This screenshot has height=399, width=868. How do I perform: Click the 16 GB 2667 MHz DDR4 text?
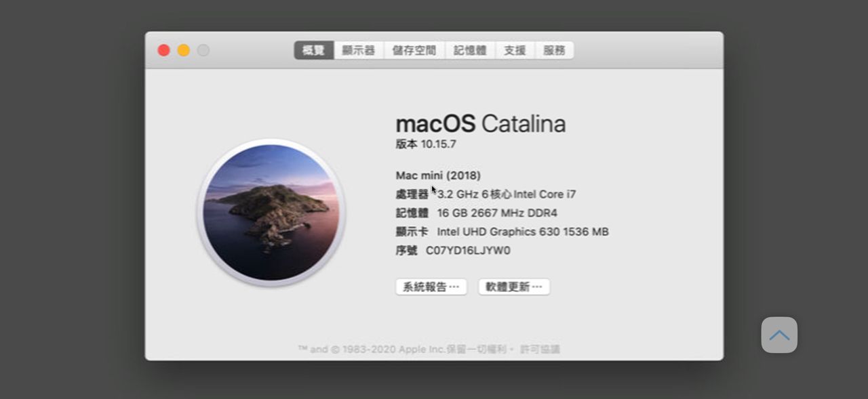coord(497,213)
